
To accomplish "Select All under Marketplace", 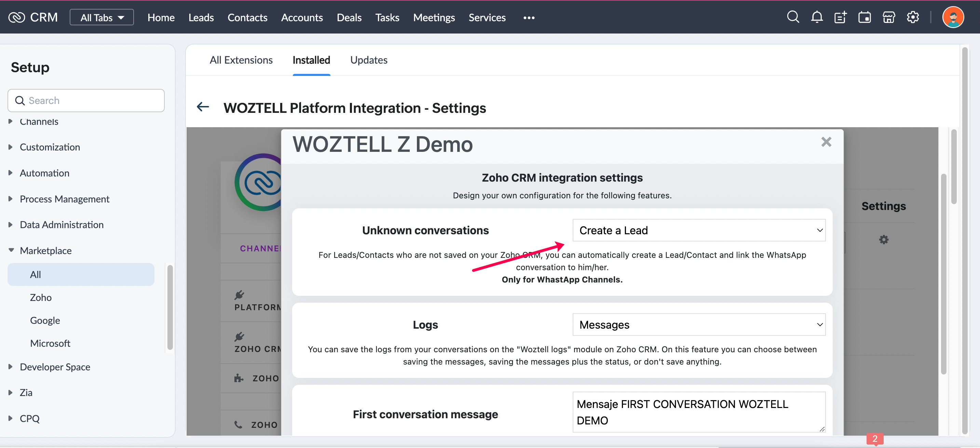I will pos(81,274).
